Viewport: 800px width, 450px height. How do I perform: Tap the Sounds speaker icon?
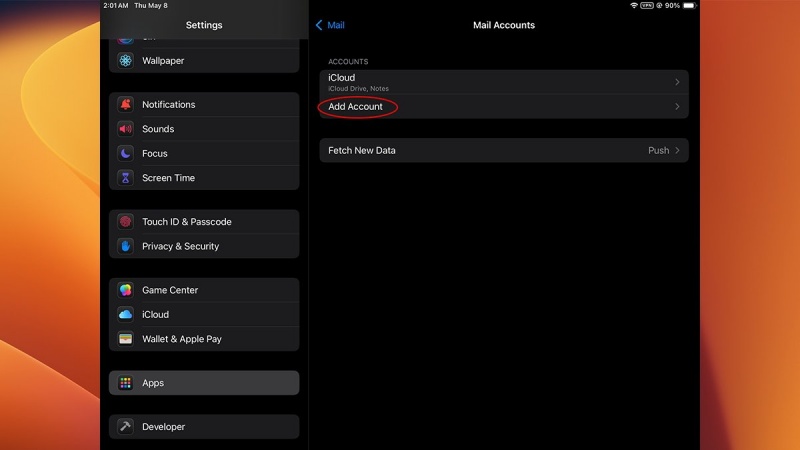[126, 129]
